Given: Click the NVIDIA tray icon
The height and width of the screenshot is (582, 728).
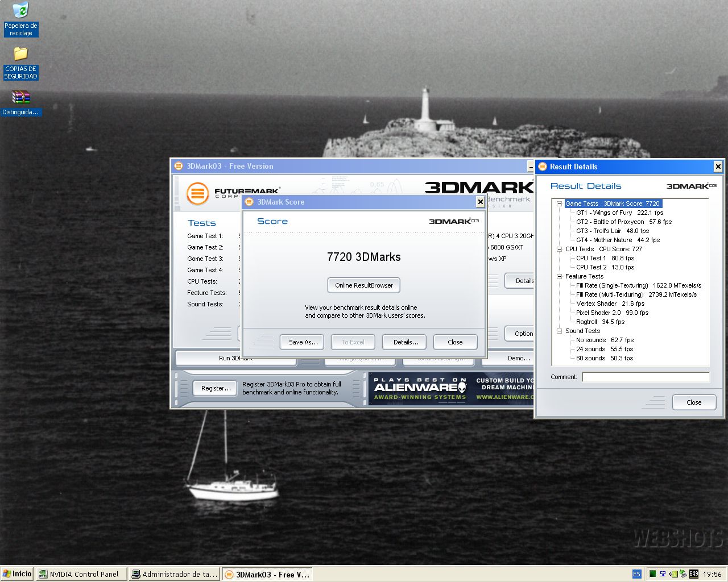Looking at the screenshot, I should (x=673, y=574).
